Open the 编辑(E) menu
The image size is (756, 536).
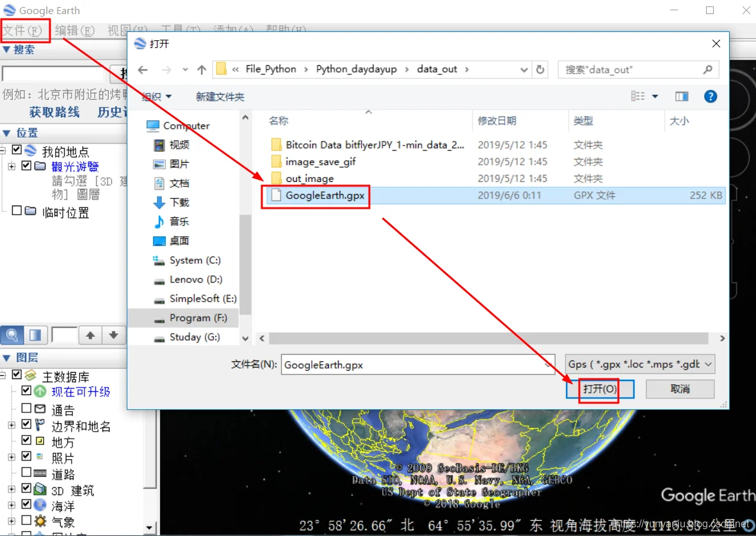pyautogui.click(x=75, y=30)
